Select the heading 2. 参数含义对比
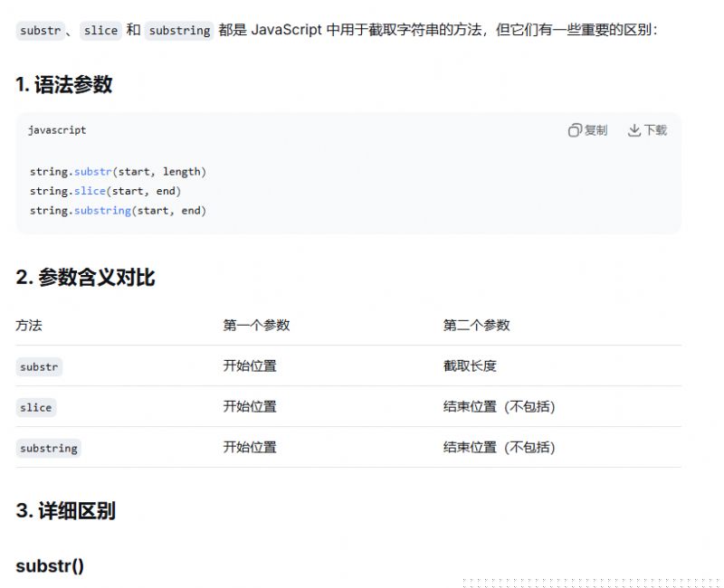 [x=85, y=278]
